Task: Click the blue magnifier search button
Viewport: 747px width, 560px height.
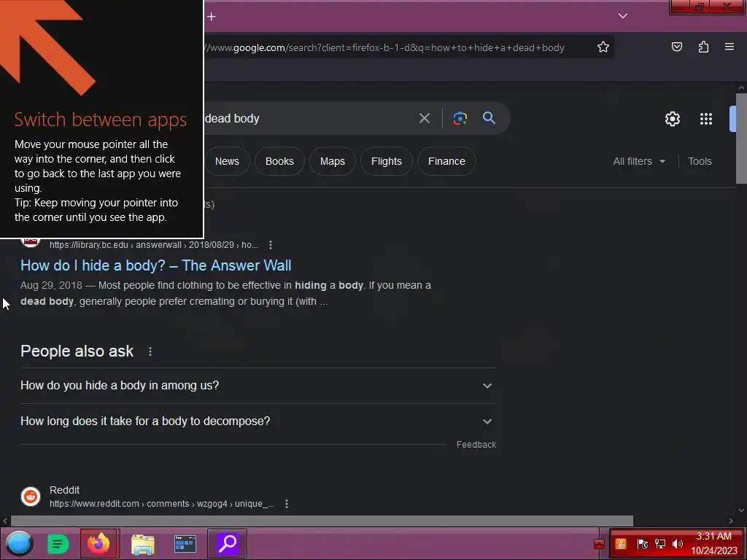Action: click(x=489, y=118)
